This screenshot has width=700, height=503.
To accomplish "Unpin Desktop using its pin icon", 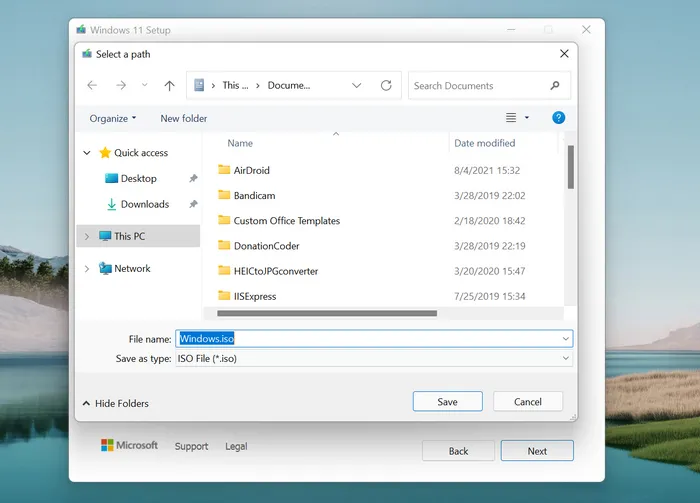I will pos(193,179).
